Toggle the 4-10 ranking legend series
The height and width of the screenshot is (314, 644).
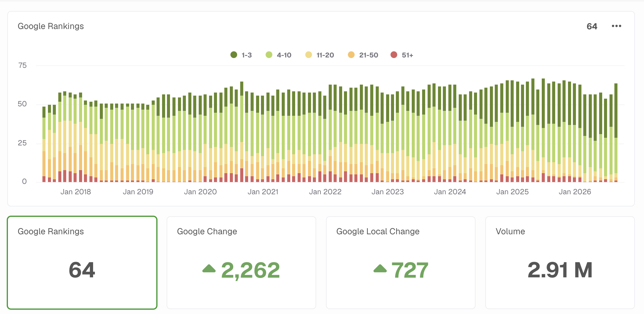pyautogui.click(x=278, y=55)
